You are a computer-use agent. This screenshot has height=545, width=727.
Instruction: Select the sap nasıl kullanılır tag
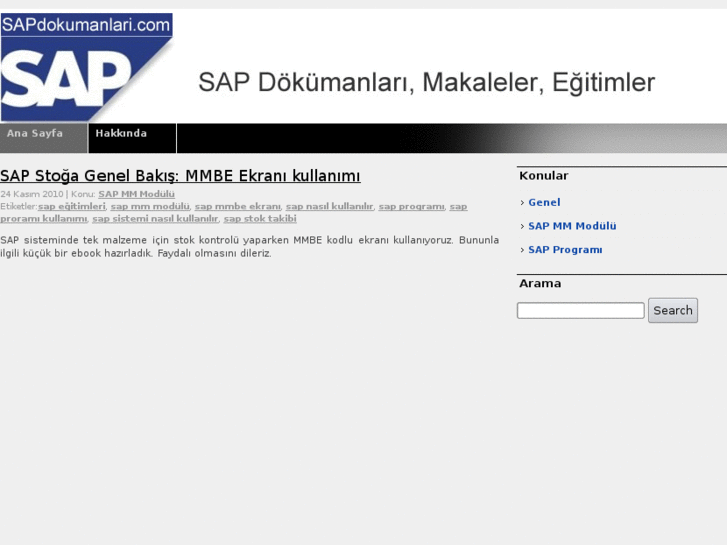point(330,206)
